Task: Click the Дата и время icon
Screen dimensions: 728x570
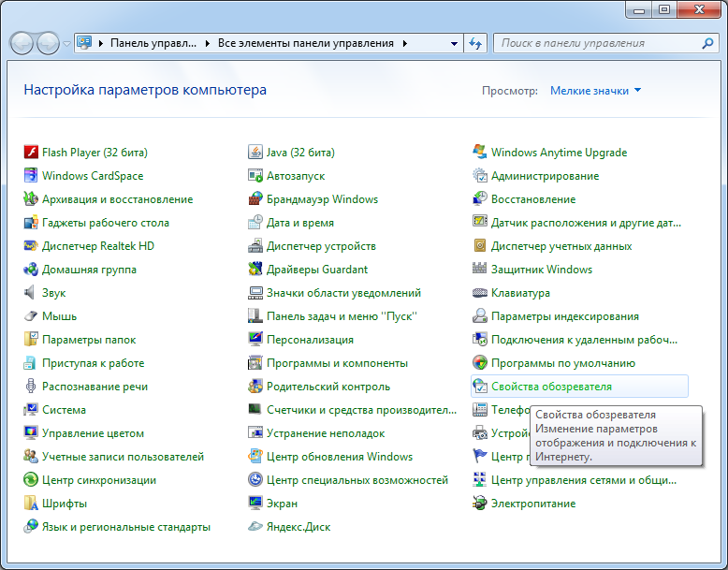Action: click(255, 223)
